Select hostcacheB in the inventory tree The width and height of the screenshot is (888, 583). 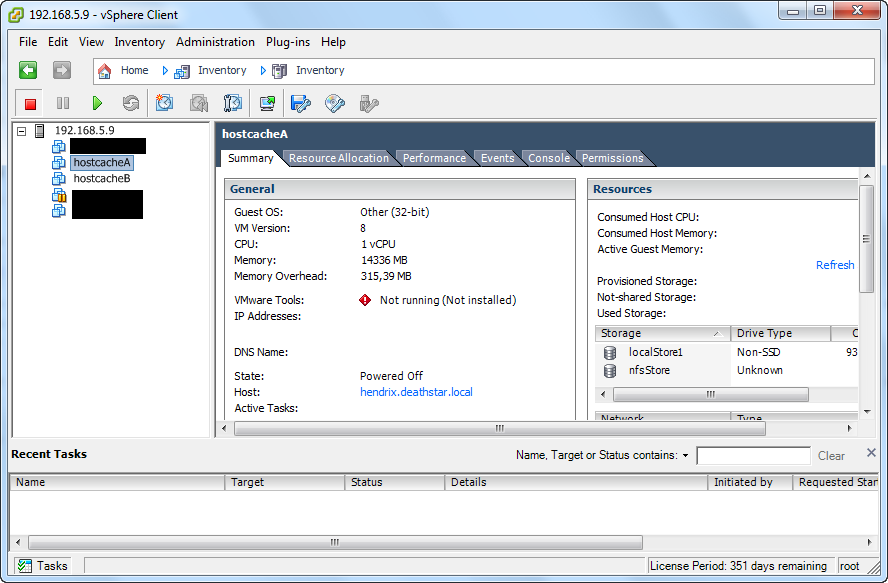point(101,179)
